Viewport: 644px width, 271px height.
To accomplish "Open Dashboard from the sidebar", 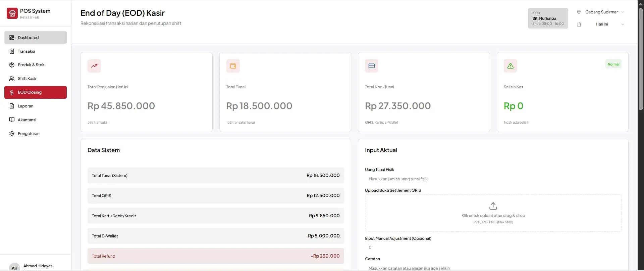I will (x=36, y=38).
